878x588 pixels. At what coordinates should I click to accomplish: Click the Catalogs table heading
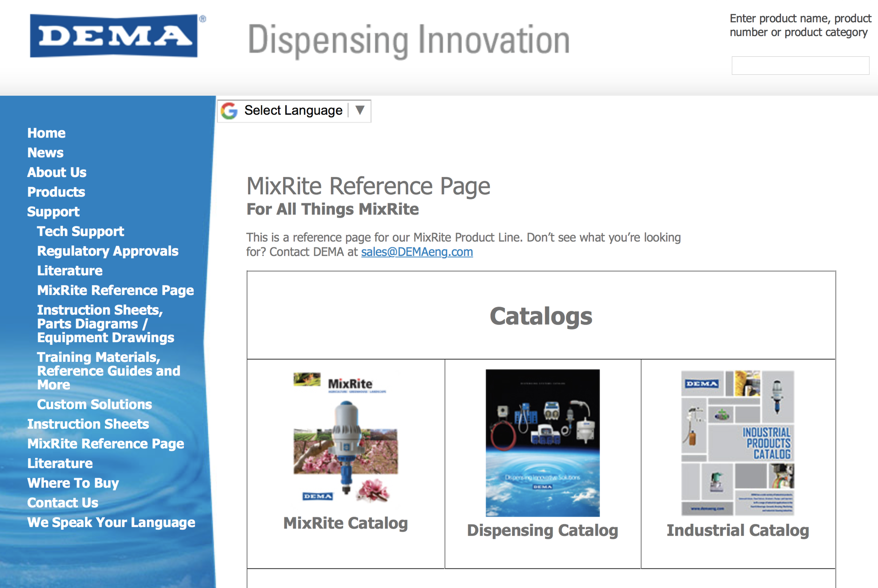541,316
